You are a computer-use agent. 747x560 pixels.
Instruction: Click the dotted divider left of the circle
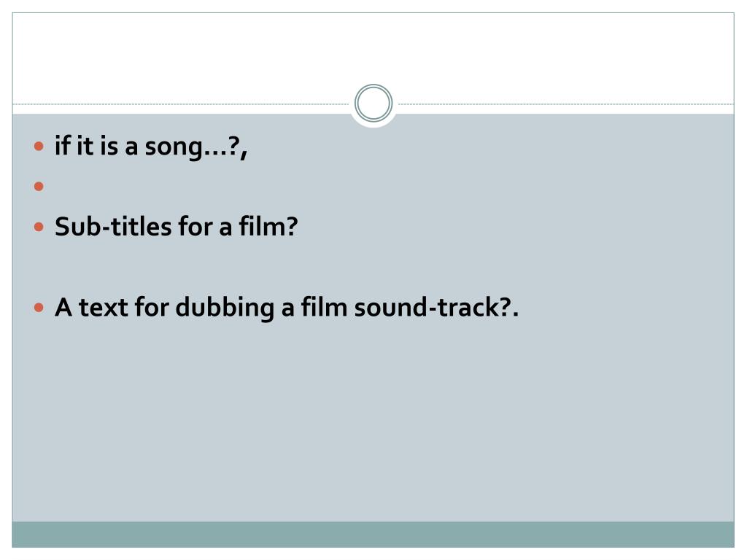181,104
